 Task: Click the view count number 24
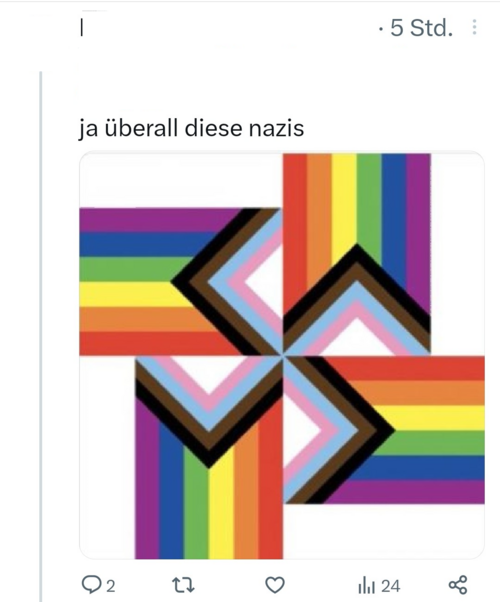pyautogui.click(x=391, y=586)
